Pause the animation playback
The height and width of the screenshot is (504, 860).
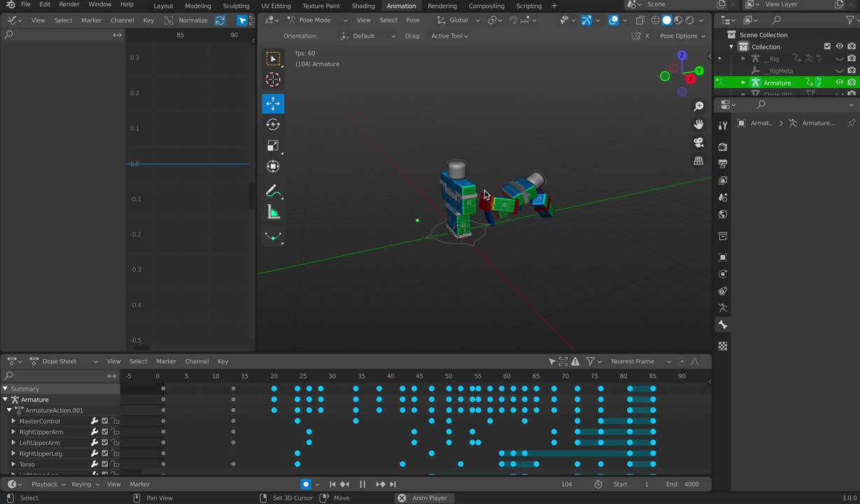pyautogui.click(x=362, y=484)
